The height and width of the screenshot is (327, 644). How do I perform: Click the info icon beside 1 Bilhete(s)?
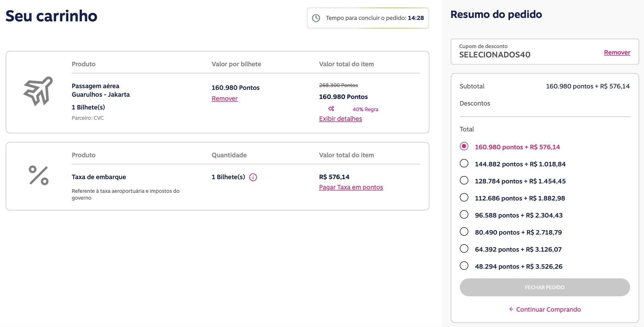(253, 177)
